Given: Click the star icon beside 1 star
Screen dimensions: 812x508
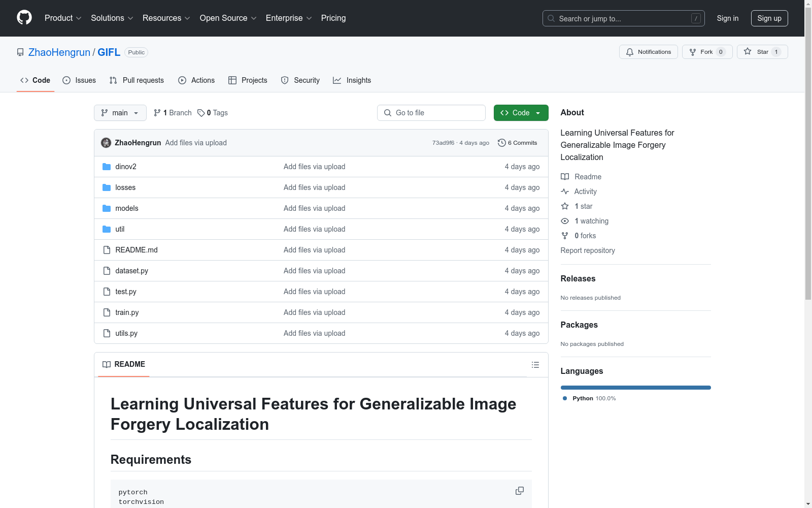Looking at the screenshot, I should pos(565,206).
